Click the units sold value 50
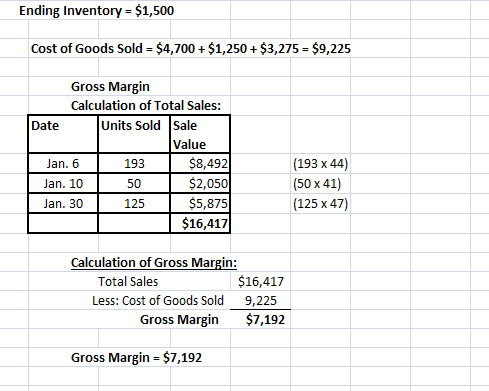Screen dimensions: 489x391 pos(134,184)
